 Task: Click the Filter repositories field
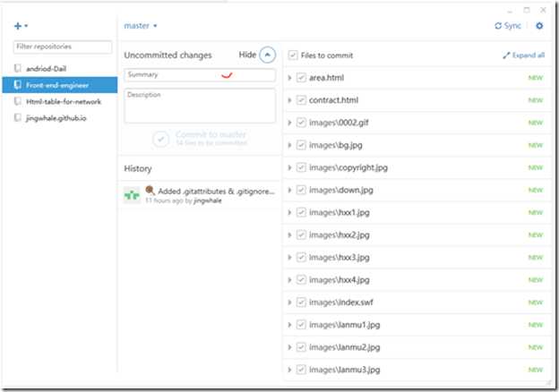[63, 47]
